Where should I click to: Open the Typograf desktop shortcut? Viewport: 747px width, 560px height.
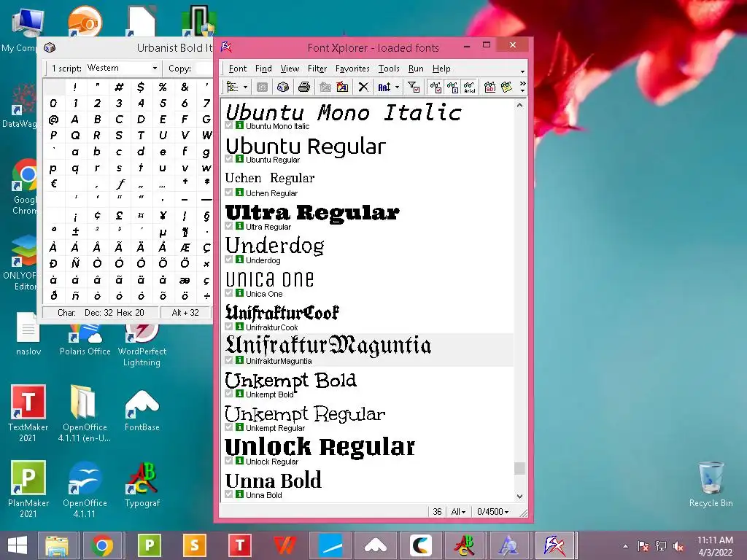point(142,486)
